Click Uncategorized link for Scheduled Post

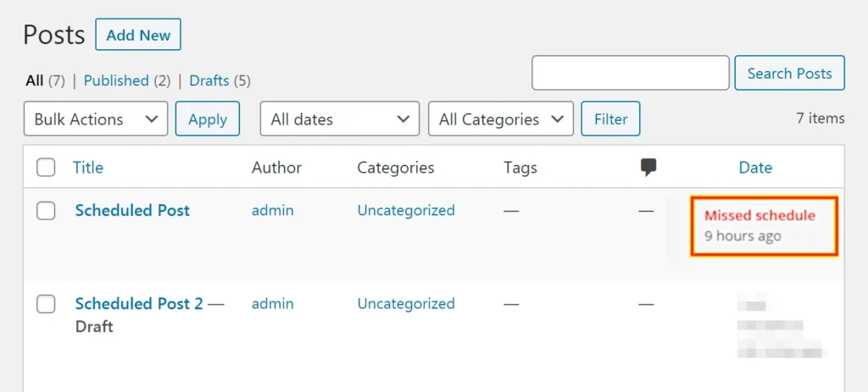point(406,210)
